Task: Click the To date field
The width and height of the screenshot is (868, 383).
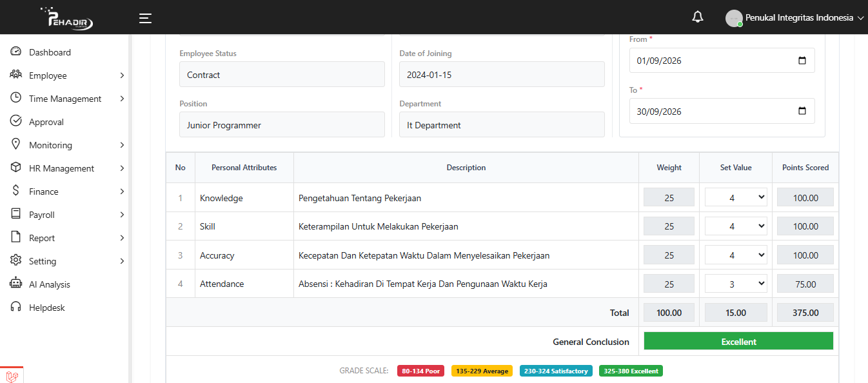Action: [x=722, y=111]
